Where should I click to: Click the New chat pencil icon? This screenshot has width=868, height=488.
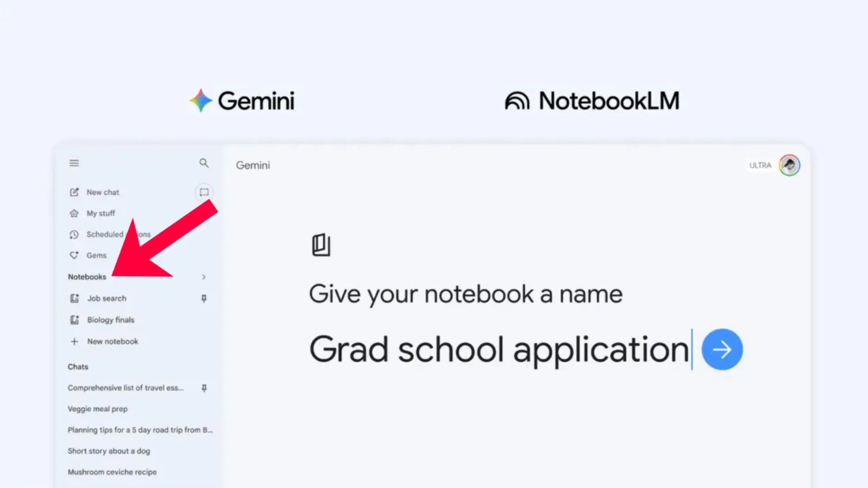click(x=74, y=192)
